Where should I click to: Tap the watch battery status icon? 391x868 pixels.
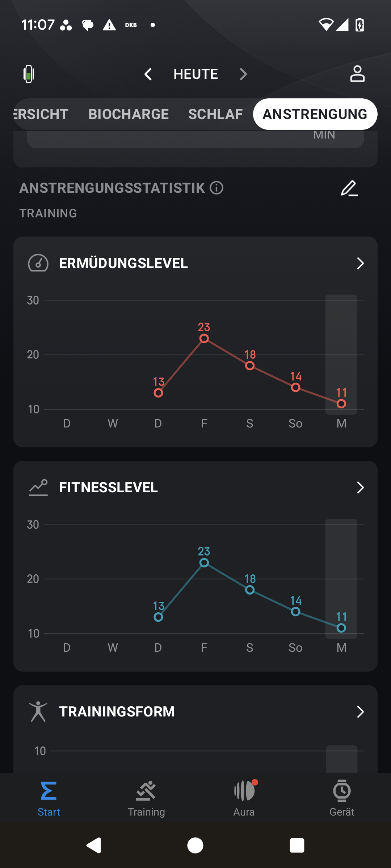point(29,74)
